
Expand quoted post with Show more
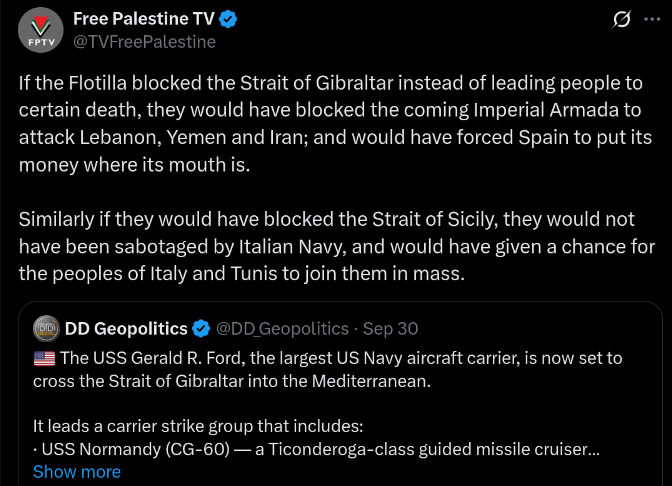coord(77,471)
